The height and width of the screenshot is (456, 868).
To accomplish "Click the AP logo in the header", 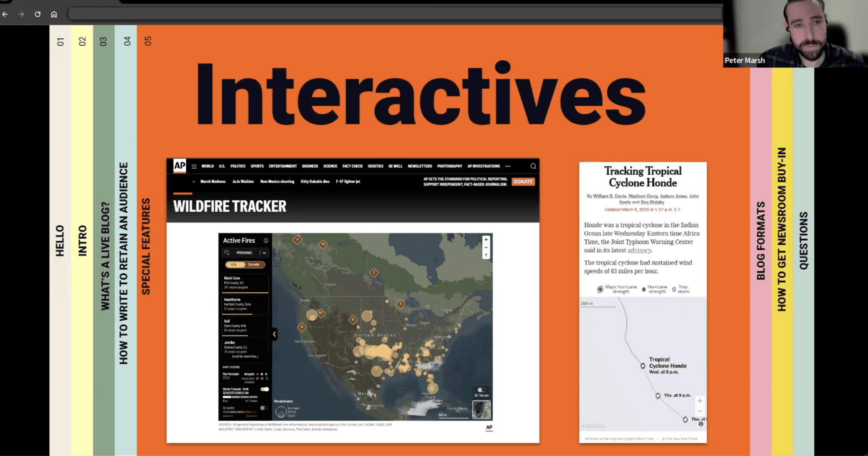I will tap(179, 166).
